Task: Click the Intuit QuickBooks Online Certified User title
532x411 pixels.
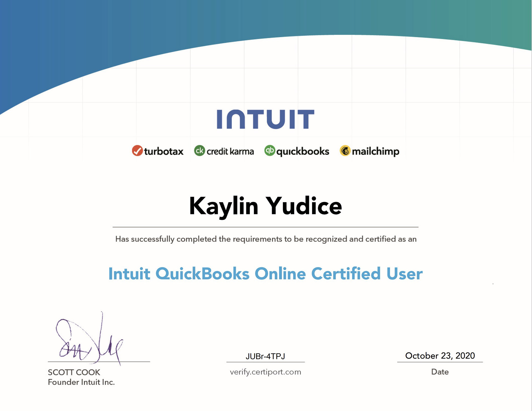Action: pos(265,274)
